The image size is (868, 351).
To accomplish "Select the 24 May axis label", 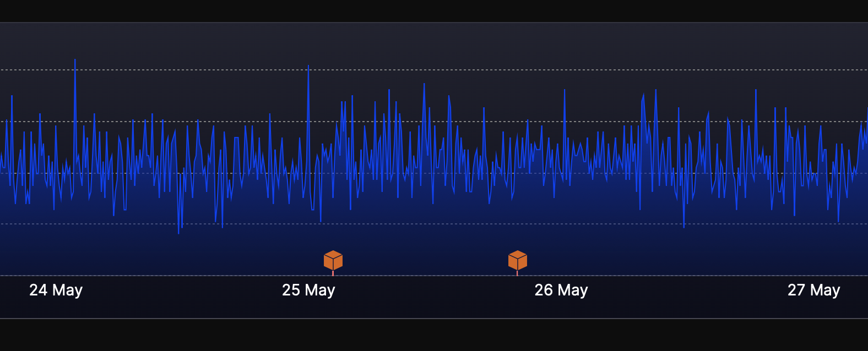I will click(56, 290).
